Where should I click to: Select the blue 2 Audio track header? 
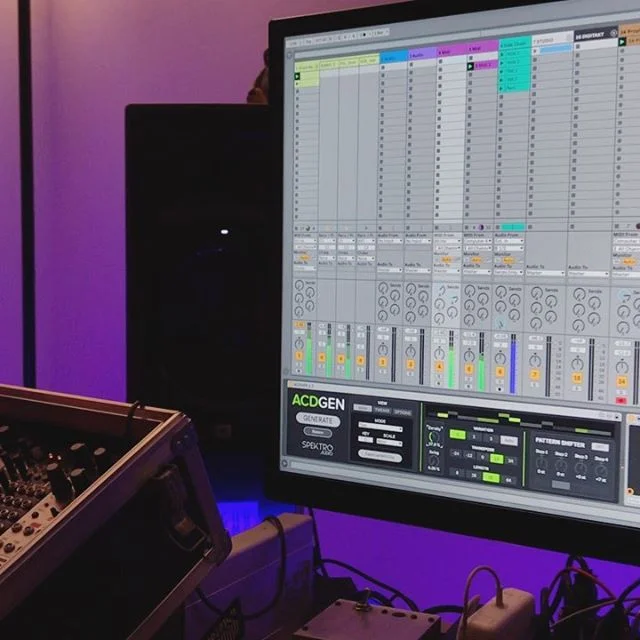(394, 58)
